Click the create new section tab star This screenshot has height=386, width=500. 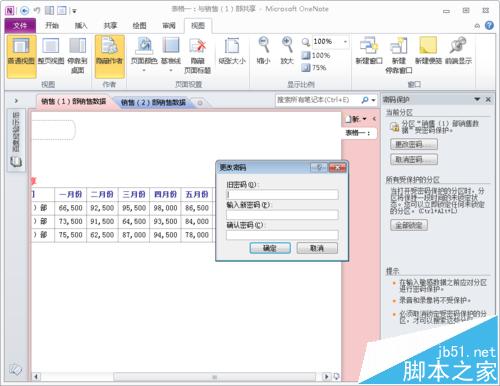pos(200,103)
